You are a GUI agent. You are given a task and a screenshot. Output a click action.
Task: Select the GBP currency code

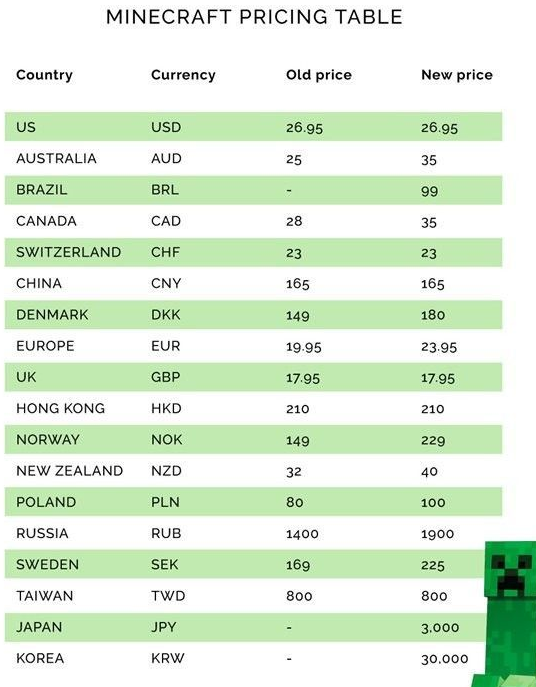166,377
